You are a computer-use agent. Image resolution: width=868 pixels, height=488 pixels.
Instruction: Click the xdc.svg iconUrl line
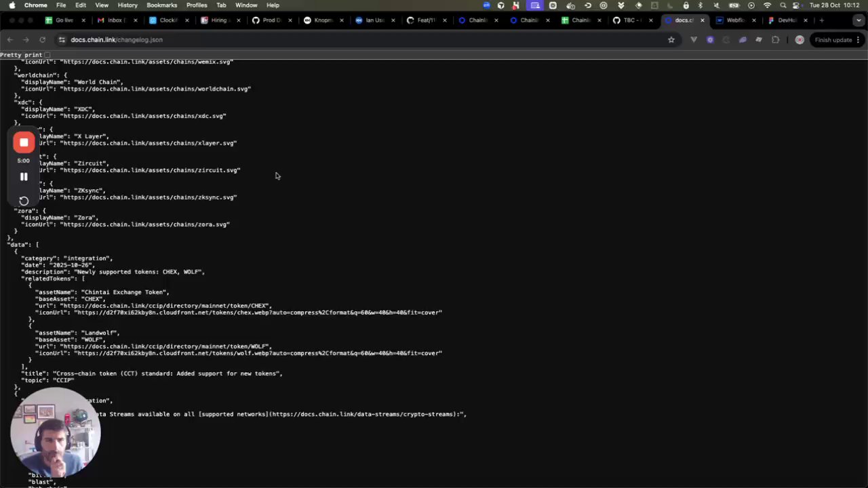123,116
